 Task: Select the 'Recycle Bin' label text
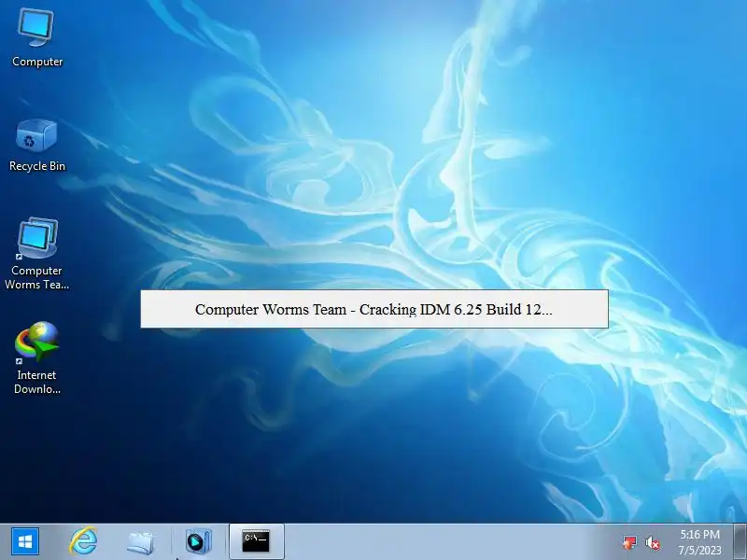pyautogui.click(x=37, y=166)
